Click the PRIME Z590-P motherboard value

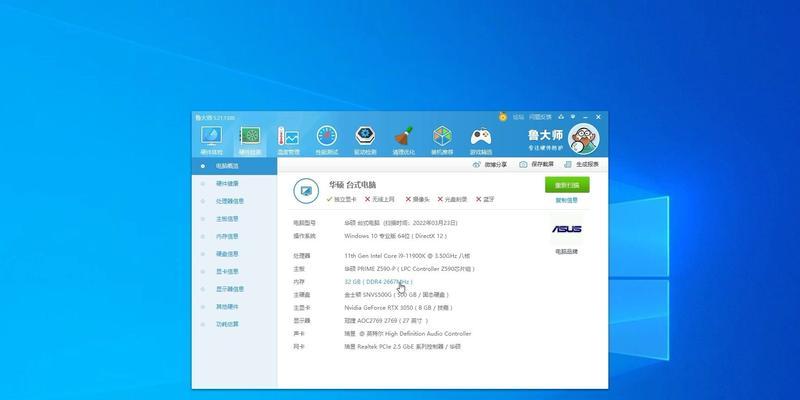coord(410,269)
